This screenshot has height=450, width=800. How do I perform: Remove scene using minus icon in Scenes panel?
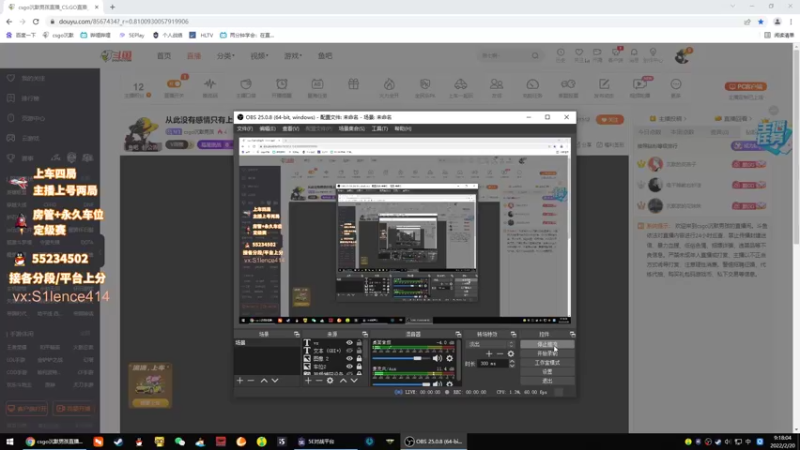[251, 381]
